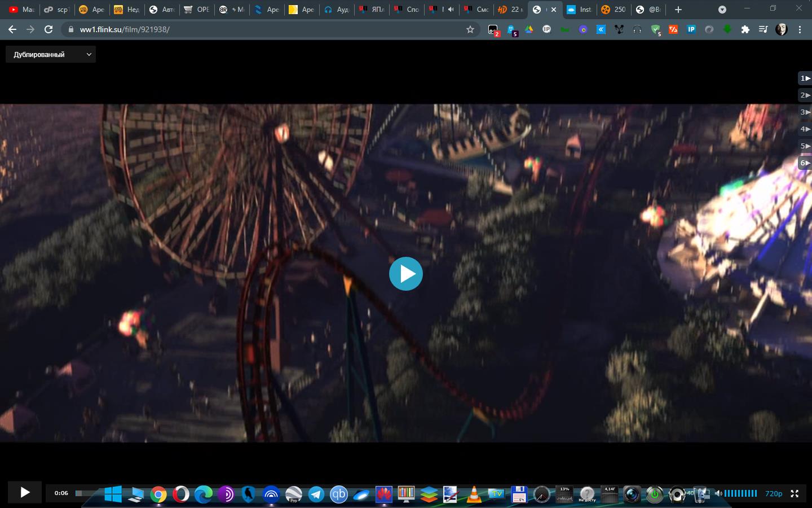The image size is (812, 508).
Task: Click the AdGuard shield extension icon
Action: click(x=655, y=29)
